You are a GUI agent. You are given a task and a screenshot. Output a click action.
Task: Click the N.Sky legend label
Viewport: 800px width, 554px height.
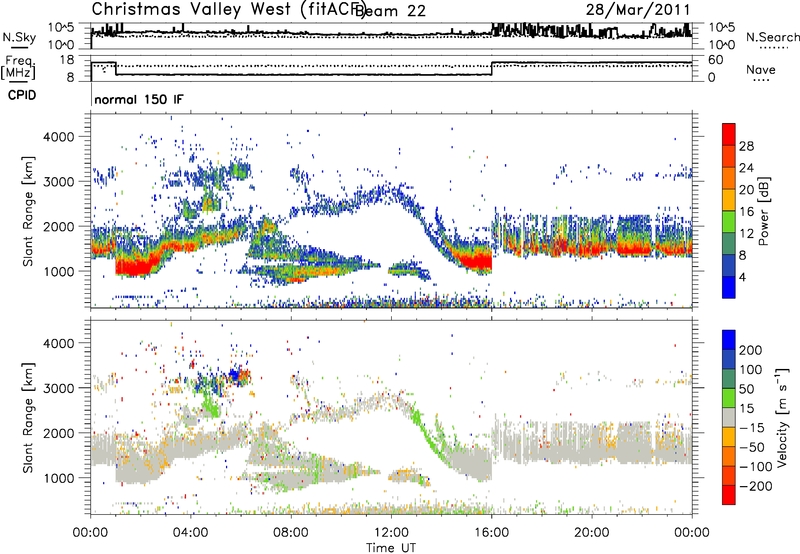tap(19, 37)
